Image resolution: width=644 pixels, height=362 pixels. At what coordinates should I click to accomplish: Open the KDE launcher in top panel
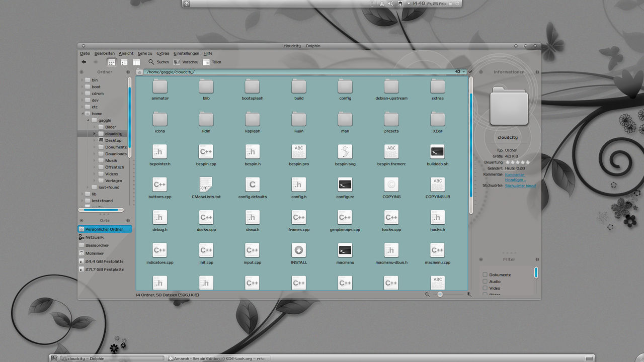[187, 4]
